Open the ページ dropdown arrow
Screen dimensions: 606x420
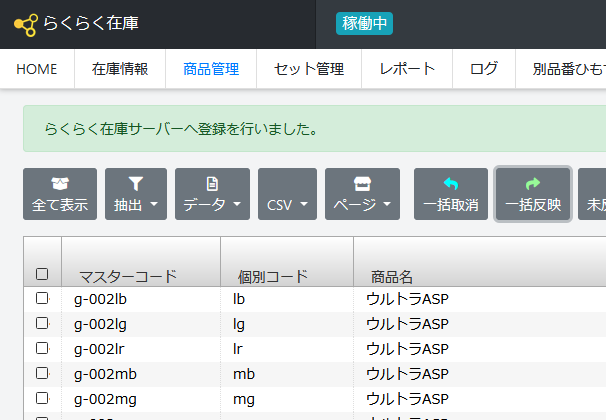(387, 204)
